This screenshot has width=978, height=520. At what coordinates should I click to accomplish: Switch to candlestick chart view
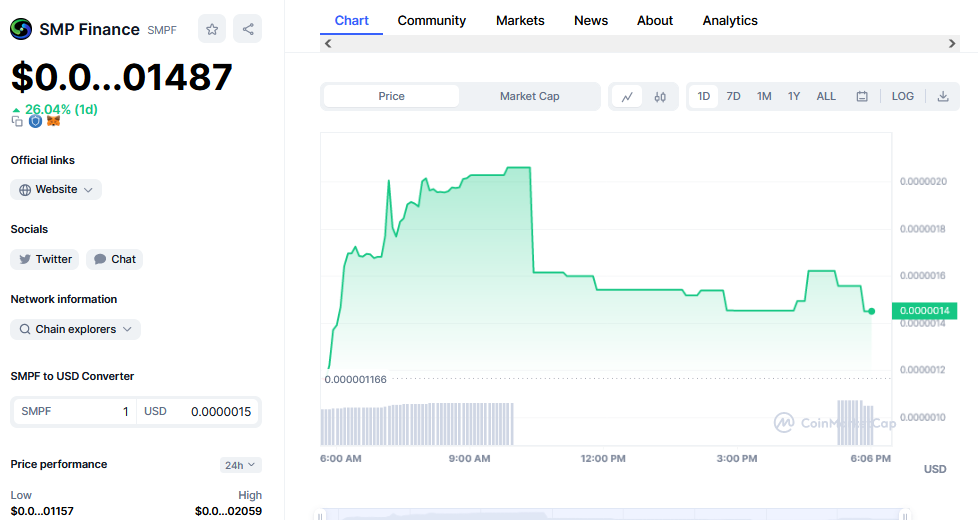pyautogui.click(x=660, y=97)
